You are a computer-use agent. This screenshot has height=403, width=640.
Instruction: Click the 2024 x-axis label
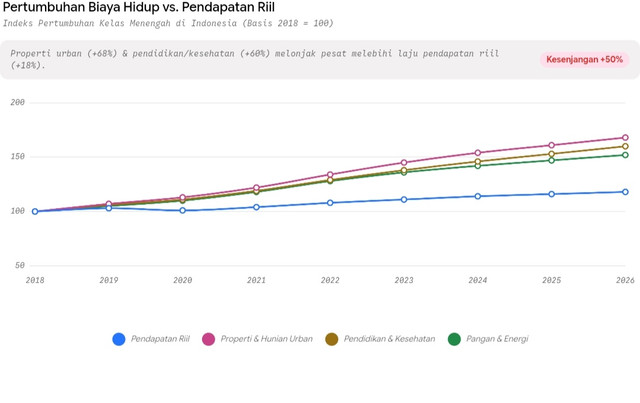tap(478, 281)
